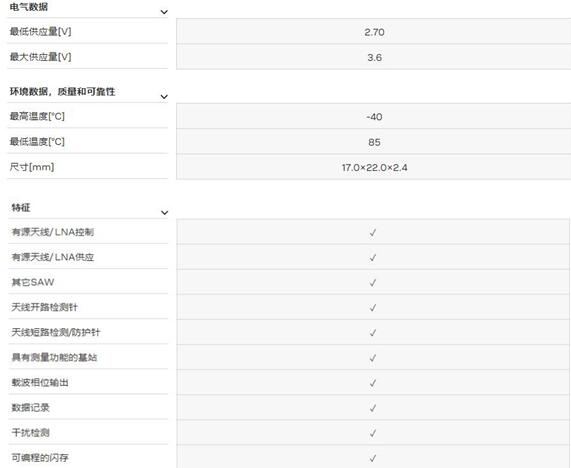Screen dimensions: 571x468
Task: Click checkmark for 有源天线/LNA供应
Action: (x=373, y=257)
